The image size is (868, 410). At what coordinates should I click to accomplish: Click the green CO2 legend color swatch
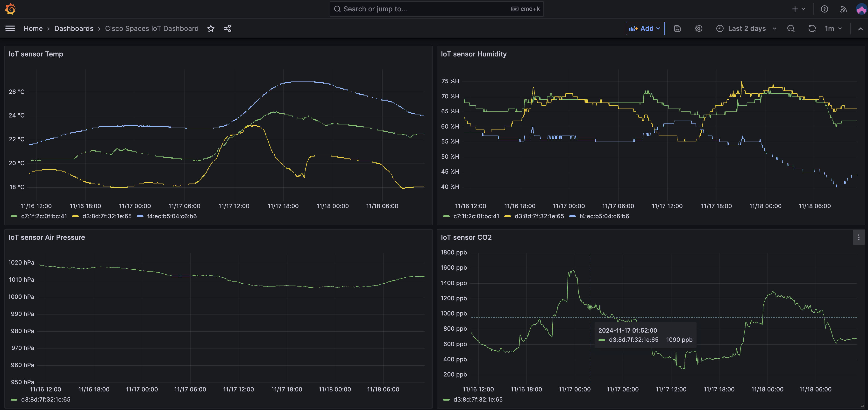click(446, 400)
